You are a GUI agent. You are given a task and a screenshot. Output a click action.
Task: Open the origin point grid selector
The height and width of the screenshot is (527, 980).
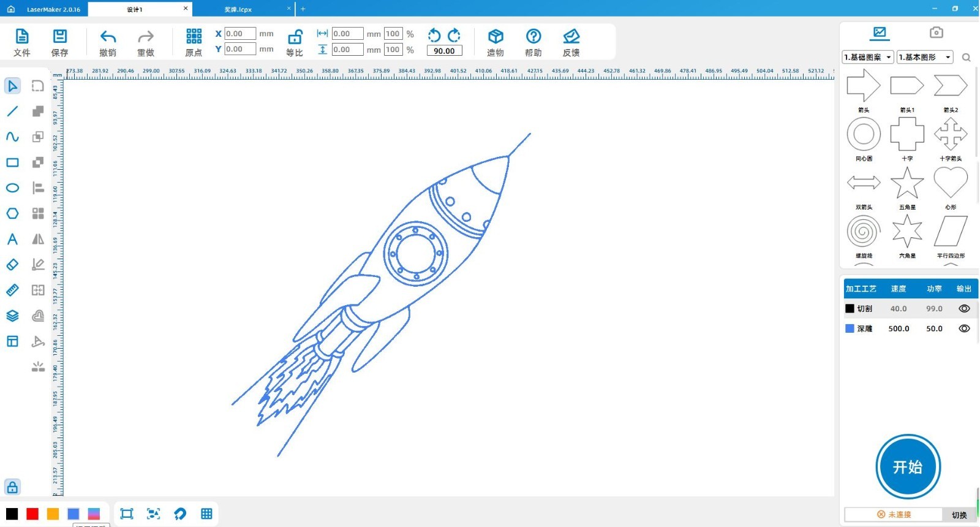(194, 43)
